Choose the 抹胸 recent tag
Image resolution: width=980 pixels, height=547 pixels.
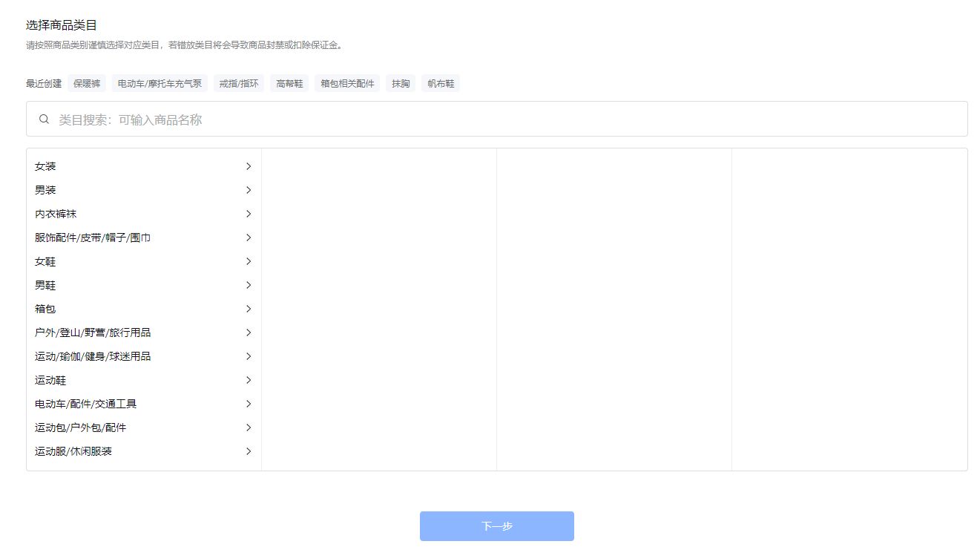click(x=400, y=83)
